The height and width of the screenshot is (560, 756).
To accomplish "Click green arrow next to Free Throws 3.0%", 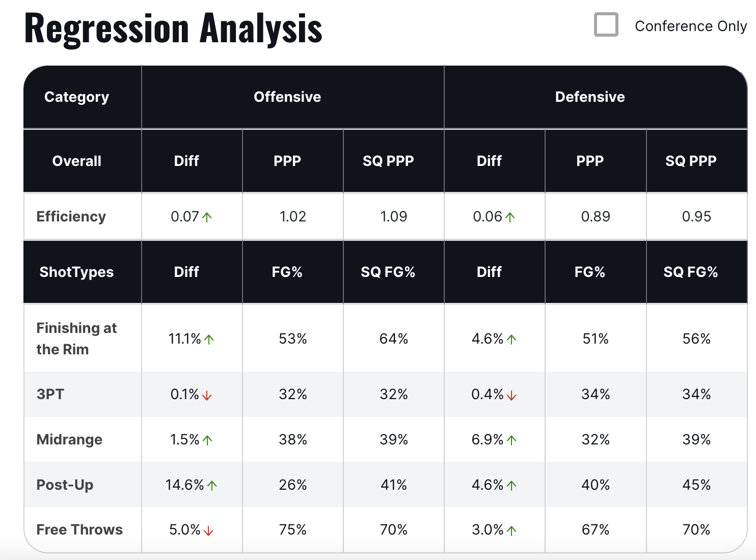I will click(x=511, y=531).
